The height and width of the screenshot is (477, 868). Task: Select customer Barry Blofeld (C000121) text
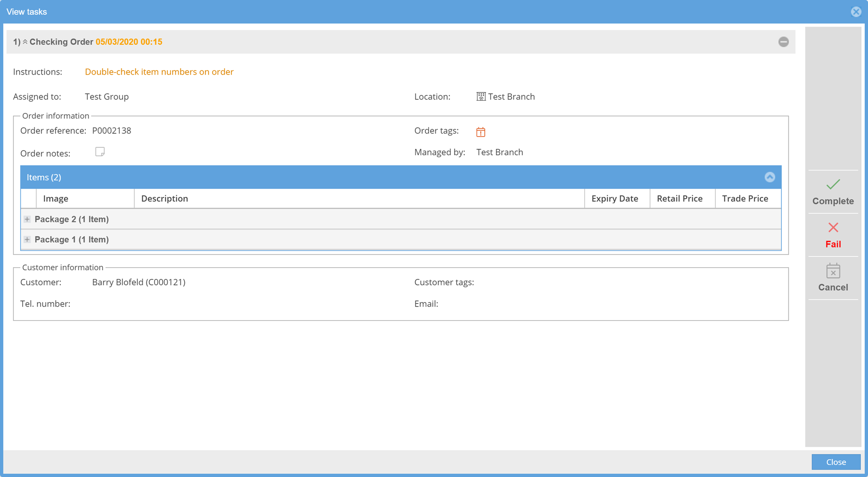coord(139,282)
